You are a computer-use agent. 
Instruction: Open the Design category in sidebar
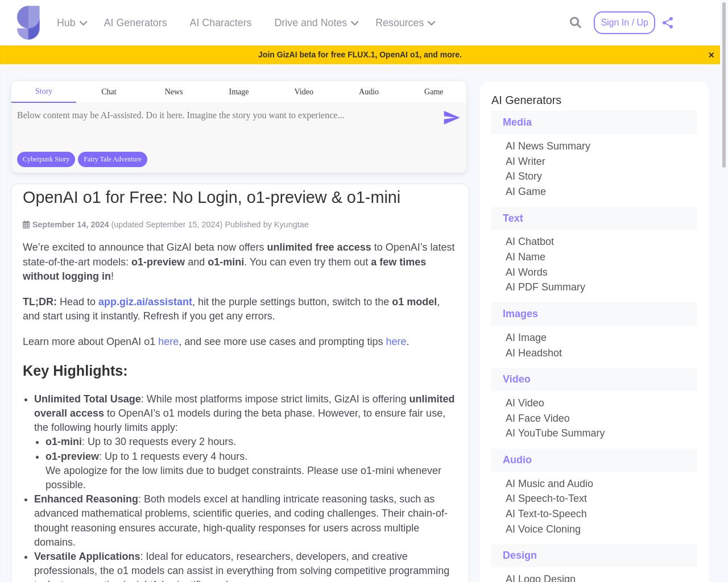(x=594, y=555)
